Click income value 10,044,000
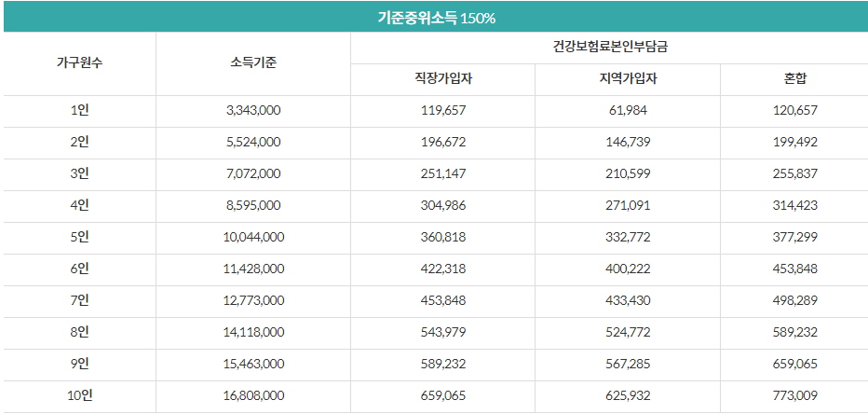The height and width of the screenshot is (414, 868). pyautogui.click(x=253, y=237)
